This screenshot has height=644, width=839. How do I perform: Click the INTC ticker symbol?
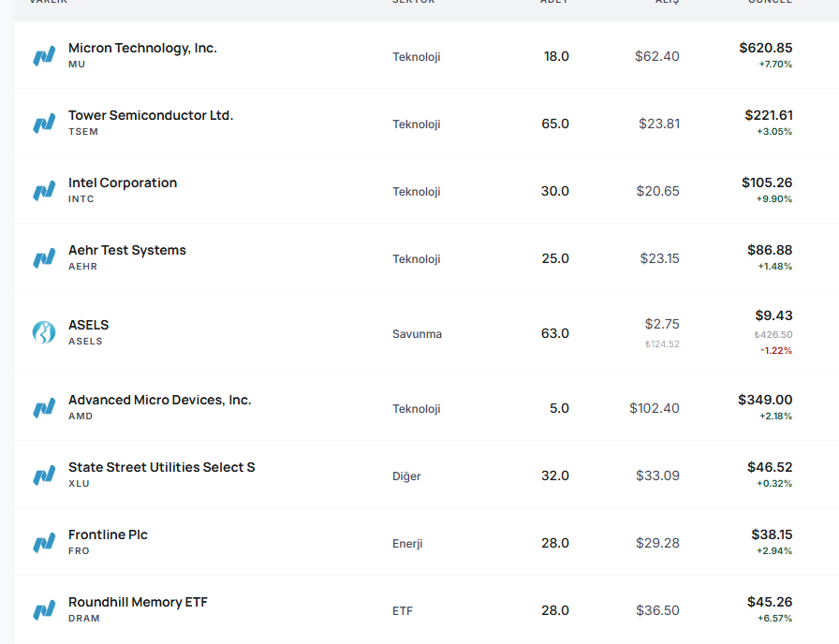81,199
